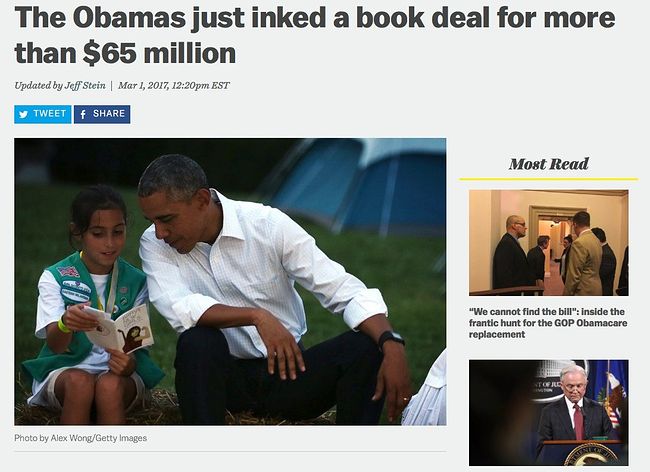Click the Twitter bird icon

pos(24,114)
